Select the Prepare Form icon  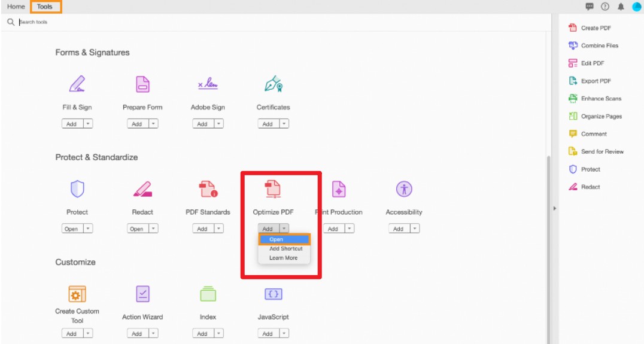tap(142, 84)
